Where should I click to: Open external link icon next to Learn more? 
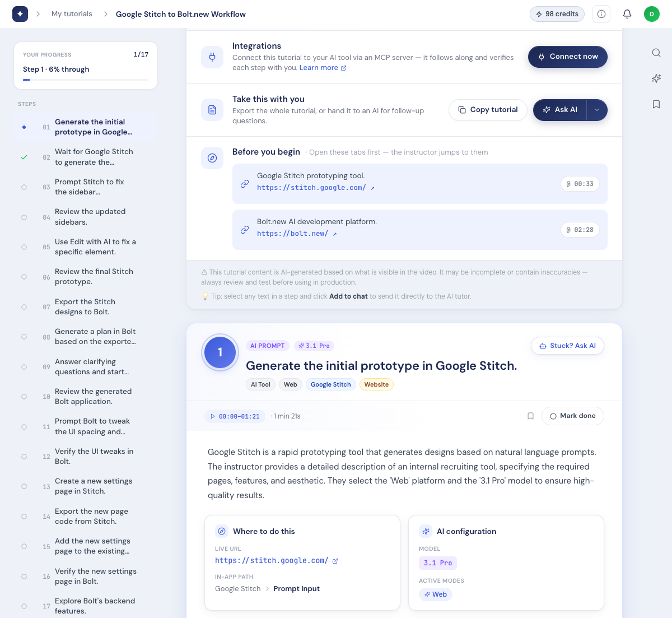pos(344,68)
